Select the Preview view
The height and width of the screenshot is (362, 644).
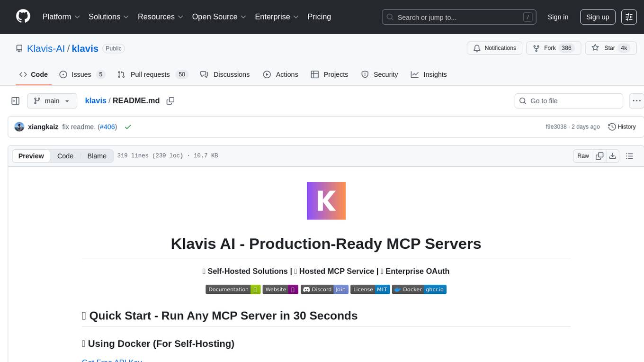click(31, 156)
